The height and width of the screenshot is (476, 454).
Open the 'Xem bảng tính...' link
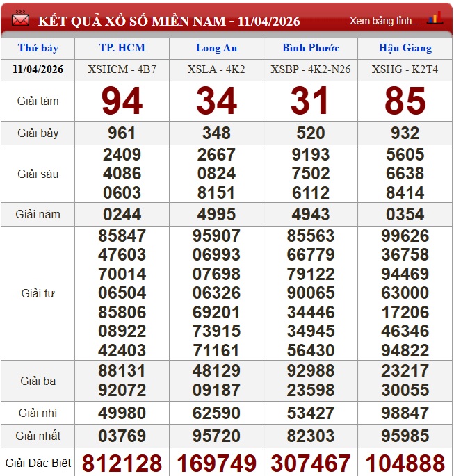coord(384,21)
